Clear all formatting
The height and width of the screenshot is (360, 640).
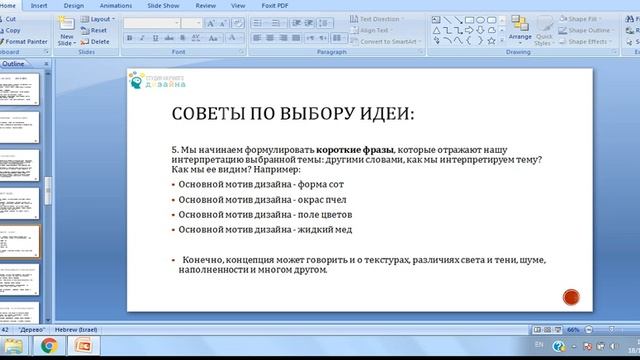tap(238, 23)
